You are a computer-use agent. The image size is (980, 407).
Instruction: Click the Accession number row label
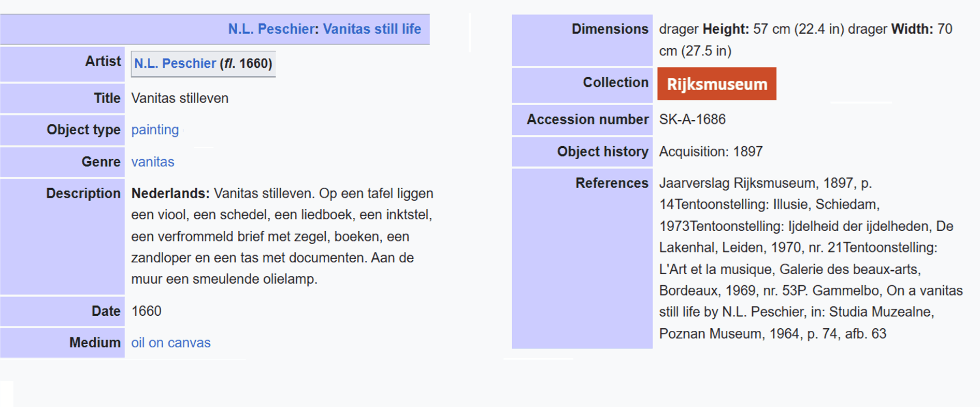coord(587,119)
